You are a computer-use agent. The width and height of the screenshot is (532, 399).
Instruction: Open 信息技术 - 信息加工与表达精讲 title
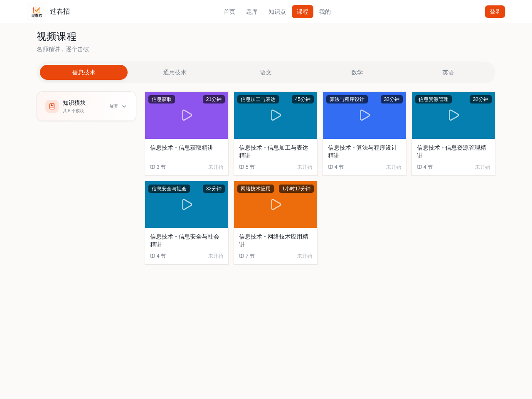click(274, 152)
